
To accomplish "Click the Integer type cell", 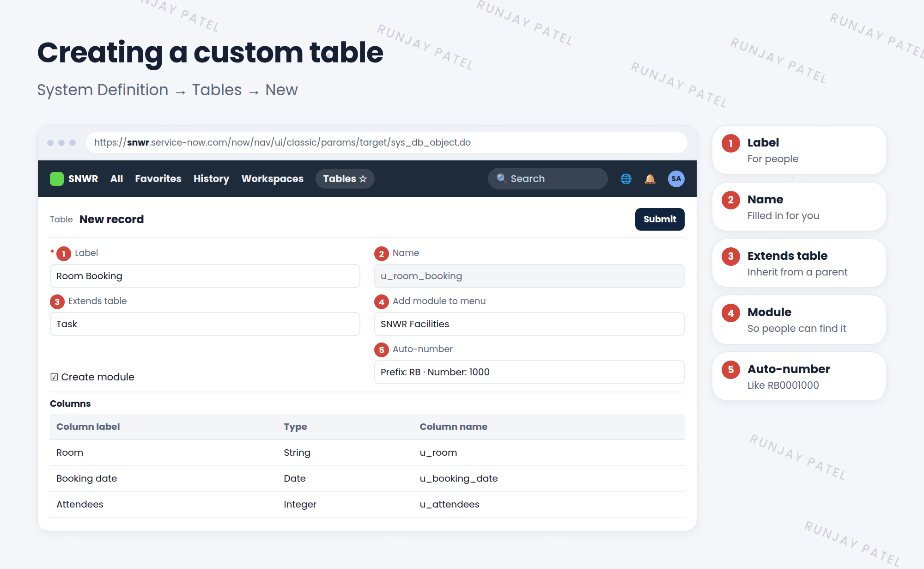I will 300,504.
